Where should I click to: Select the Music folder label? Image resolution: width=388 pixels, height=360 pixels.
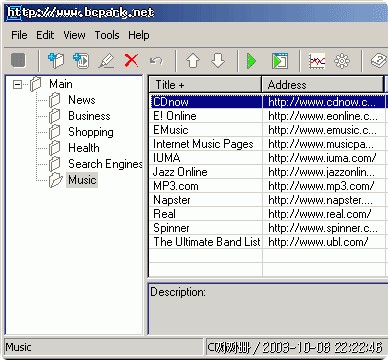82,180
